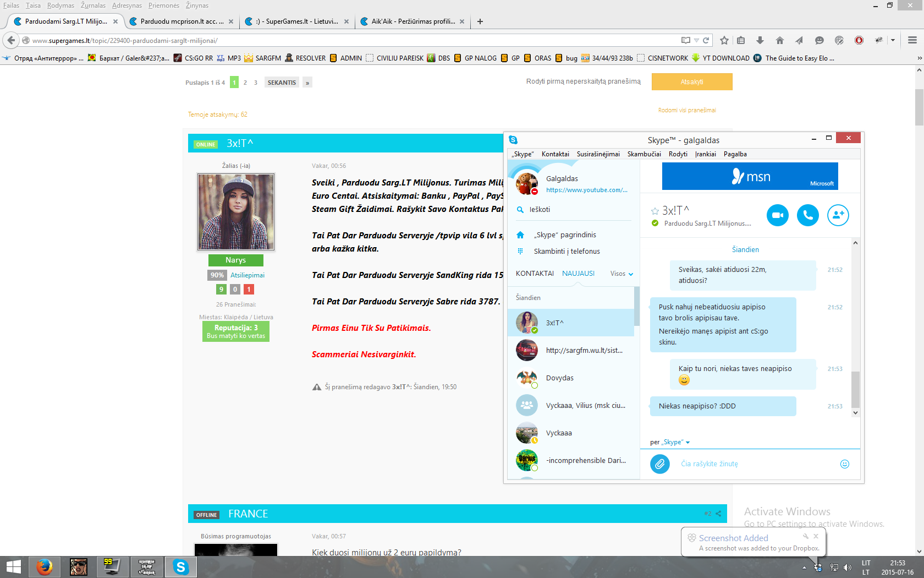Open the emoticon picker in Skype
The height and width of the screenshot is (578, 924).
pyautogui.click(x=845, y=464)
